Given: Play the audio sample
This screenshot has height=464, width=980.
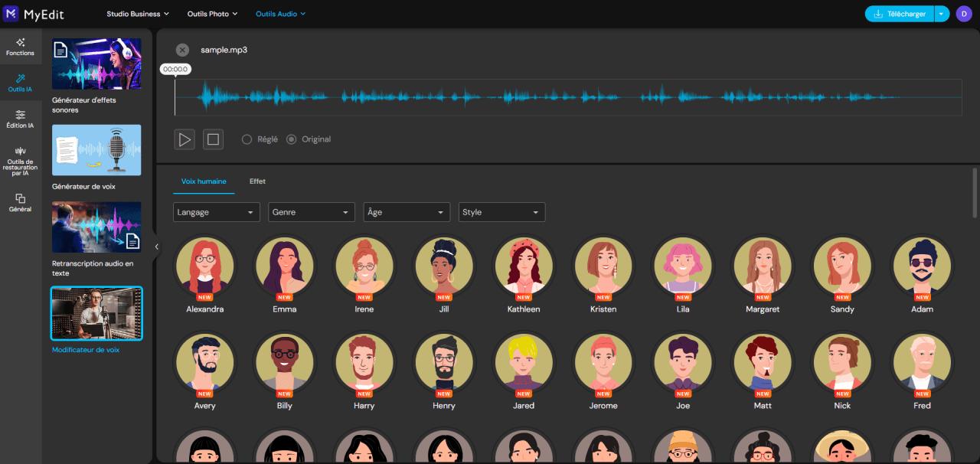Looking at the screenshot, I should [x=185, y=139].
